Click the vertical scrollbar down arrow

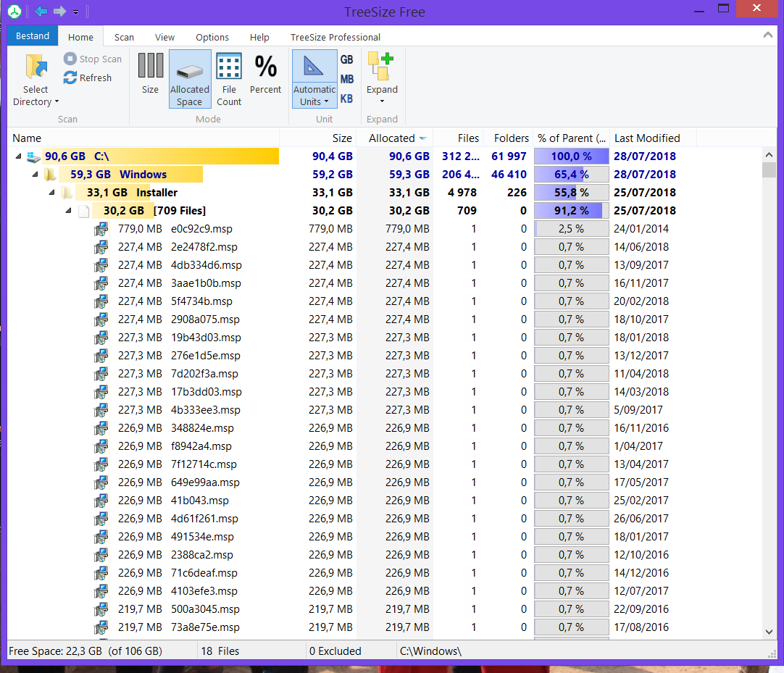tap(770, 632)
